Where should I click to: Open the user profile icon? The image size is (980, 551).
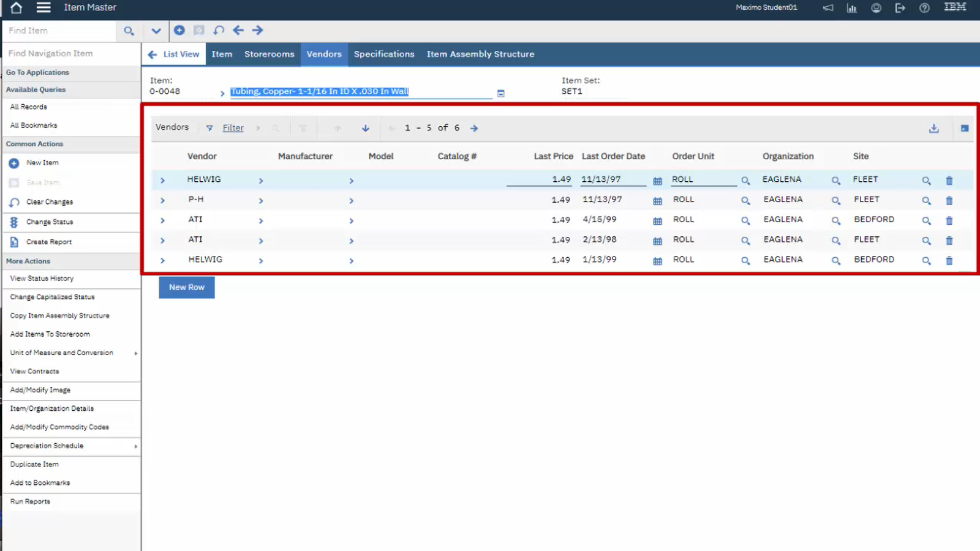[x=876, y=8]
